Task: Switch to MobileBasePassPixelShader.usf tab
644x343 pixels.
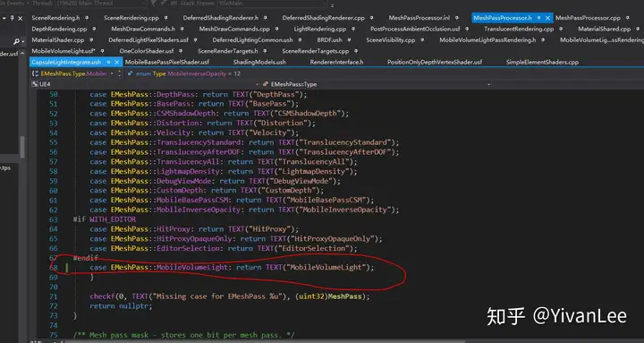Action: point(166,63)
